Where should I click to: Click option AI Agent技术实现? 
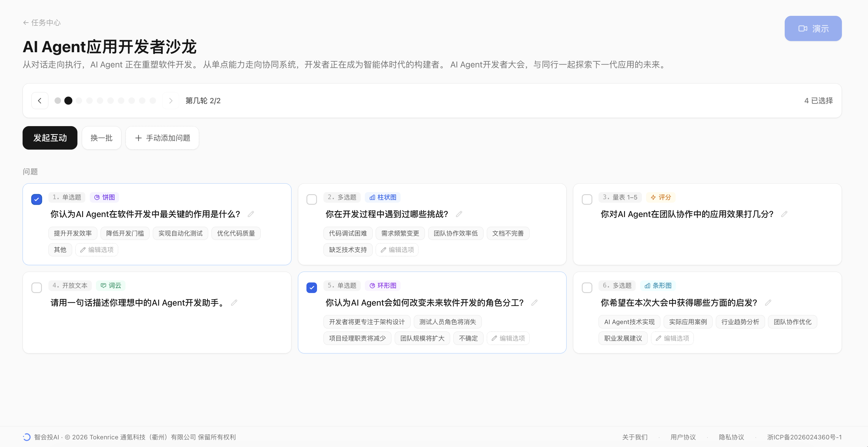pos(629,322)
